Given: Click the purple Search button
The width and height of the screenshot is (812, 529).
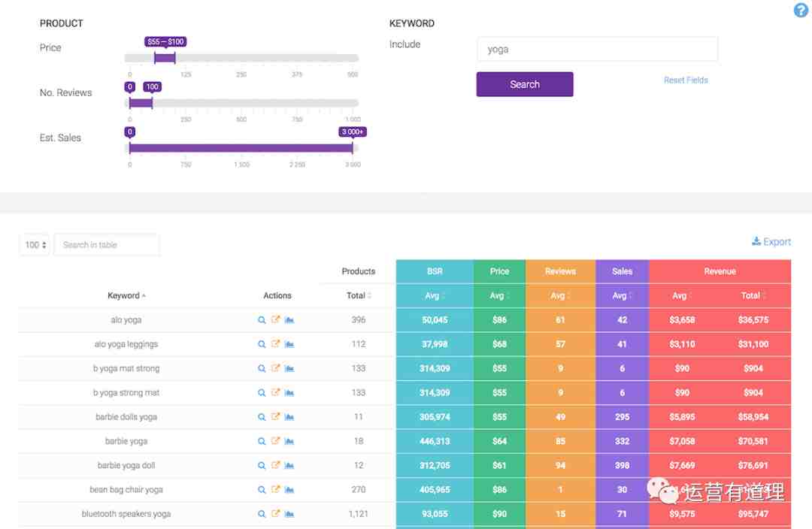Looking at the screenshot, I should (525, 84).
